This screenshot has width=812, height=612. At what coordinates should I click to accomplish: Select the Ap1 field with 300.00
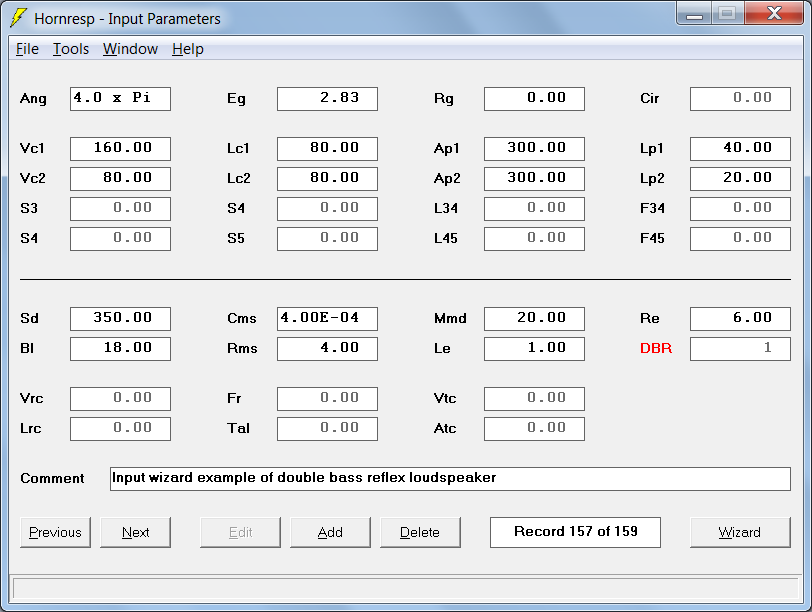pyautogui.click(x=534, y=149)
